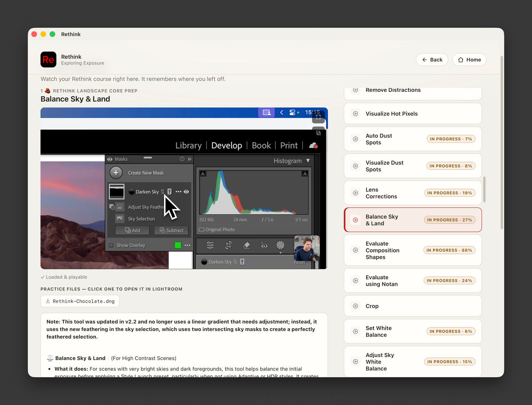Click the 'IN PROGRESS · 88%' badge
The width and height of the screenshot is (532, 405).
click(x=449, y=250)
